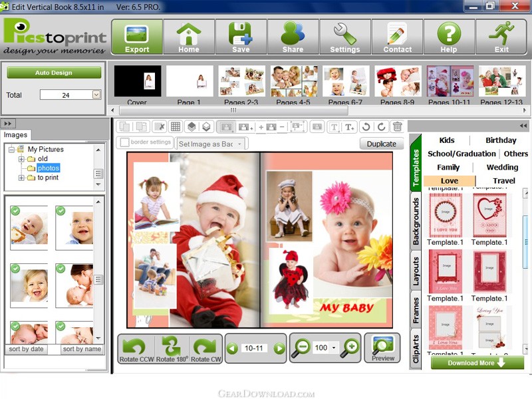Screen dimensions: 532x399
Task: Send layer to back with outlined layers icon
Action: [x=206, y=127]
